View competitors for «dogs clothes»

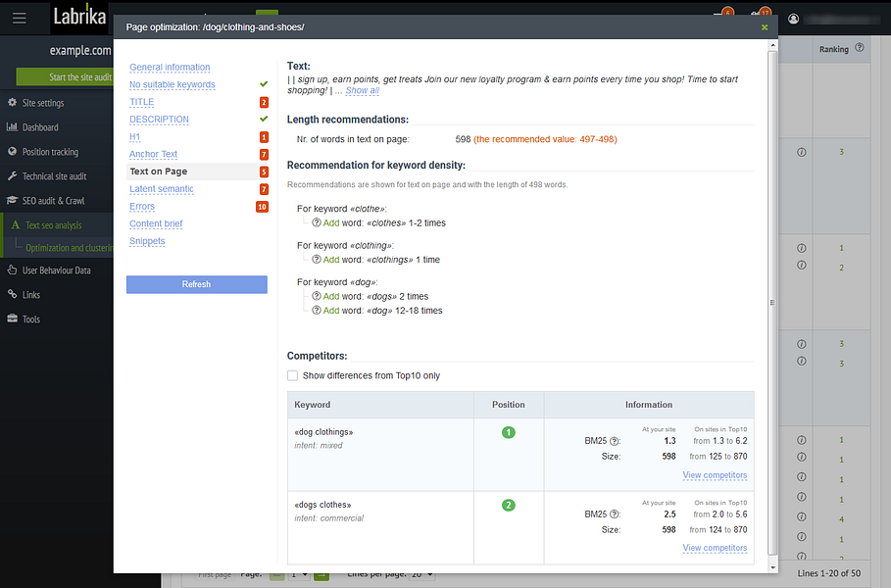(715, 548)
